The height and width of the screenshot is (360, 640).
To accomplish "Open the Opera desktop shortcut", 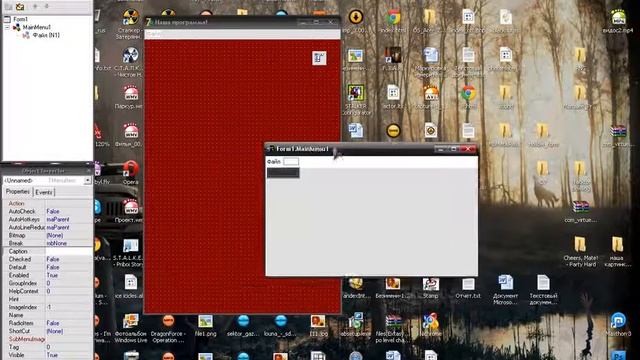I will coord(130,173).
